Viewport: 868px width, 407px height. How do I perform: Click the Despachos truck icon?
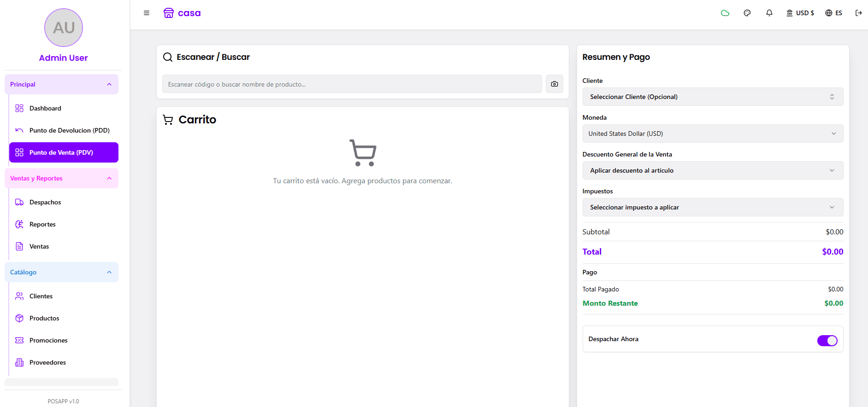pyautogui.click(x=19, y=202)
